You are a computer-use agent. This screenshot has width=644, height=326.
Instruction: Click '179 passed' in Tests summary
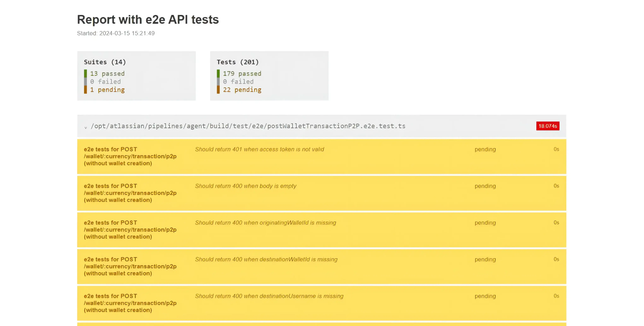(242, 73)
